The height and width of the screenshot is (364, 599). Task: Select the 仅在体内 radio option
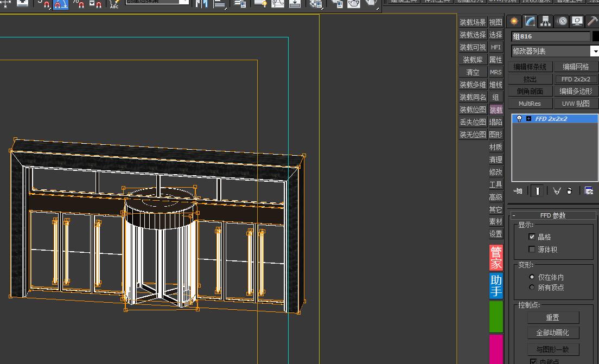(x=532, y=277)
